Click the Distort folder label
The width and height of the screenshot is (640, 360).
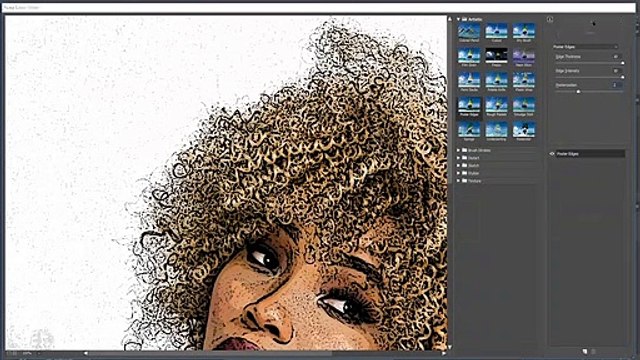coord(474,158)
